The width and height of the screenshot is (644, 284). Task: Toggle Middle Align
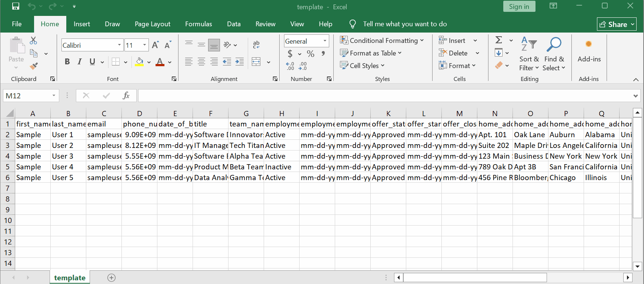coord(201,45)
